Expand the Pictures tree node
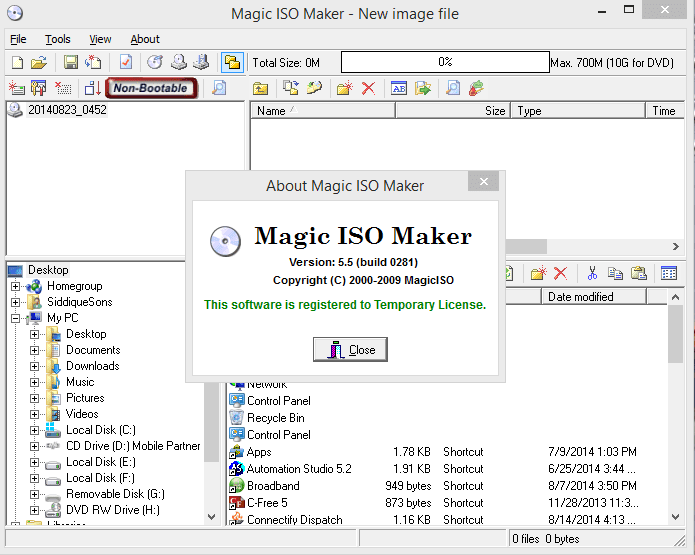 pyautogui.click(x=34, y=398)
